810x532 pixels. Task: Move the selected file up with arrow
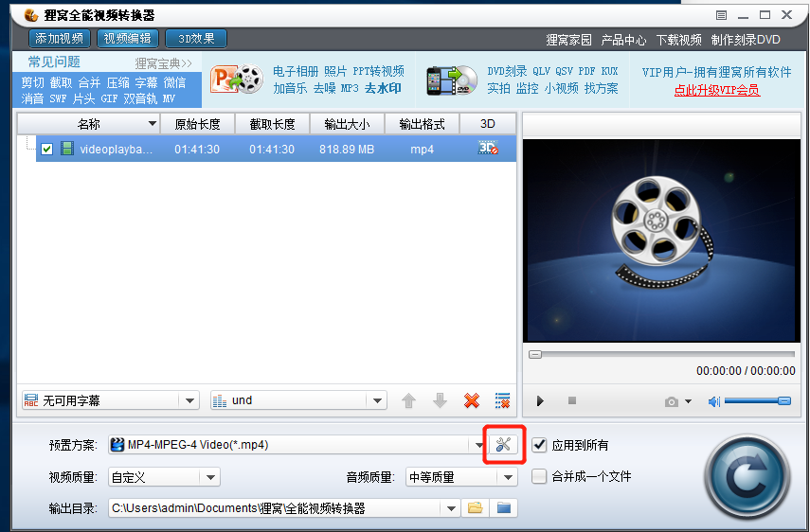408,400
